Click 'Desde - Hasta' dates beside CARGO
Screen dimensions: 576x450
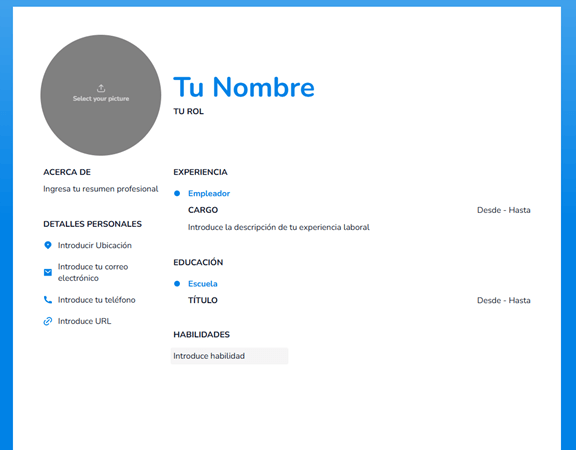pos(504,210)
